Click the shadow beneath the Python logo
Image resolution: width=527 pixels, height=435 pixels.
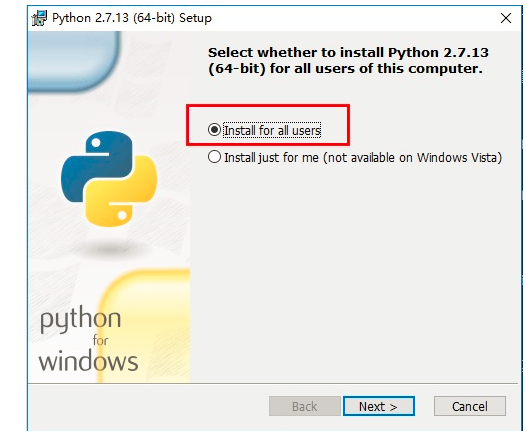(x=109, y=249)
